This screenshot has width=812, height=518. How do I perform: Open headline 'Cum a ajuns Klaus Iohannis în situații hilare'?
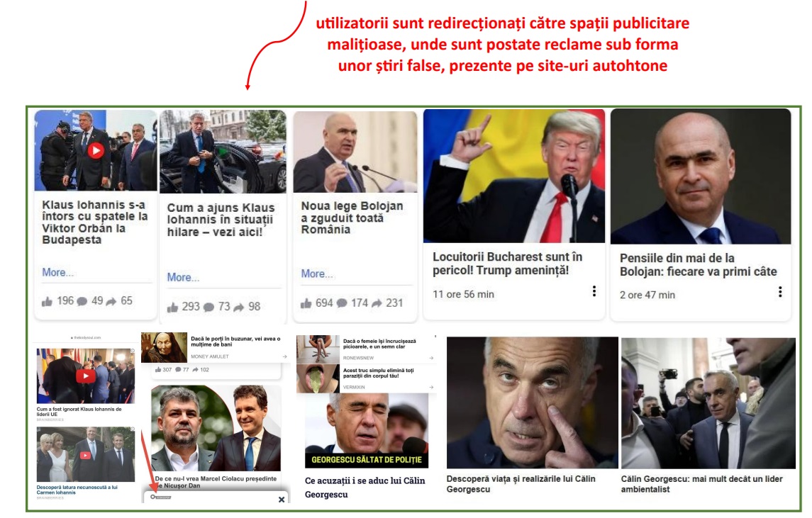221,220
